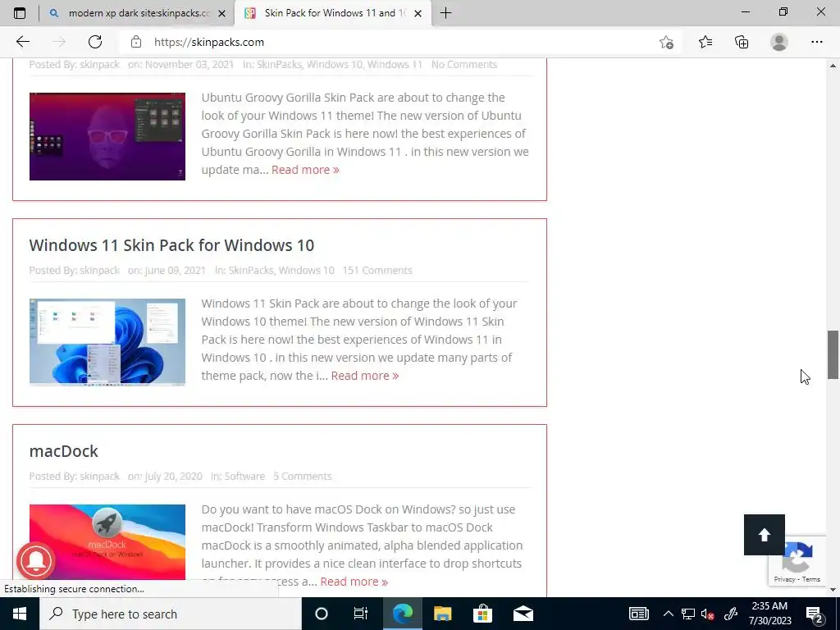Click the red notification bell icon
Viewport: 840px width, 630px height.
[36, 560]
